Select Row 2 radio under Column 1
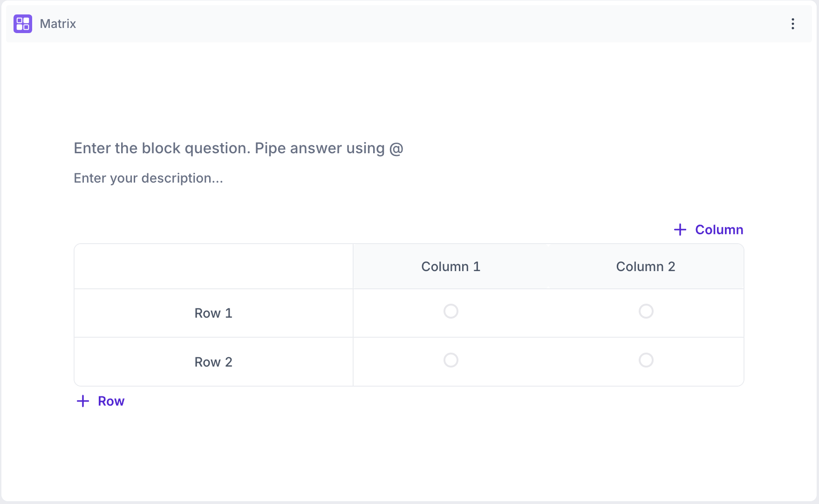This screenshot has width=819, height=504. [450, 360]
